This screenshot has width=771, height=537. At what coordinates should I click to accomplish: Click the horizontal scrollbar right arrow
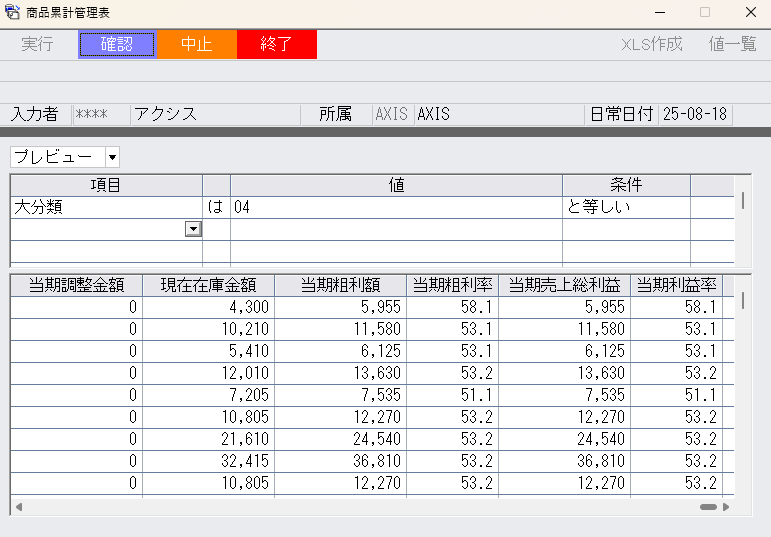point(726,507)
